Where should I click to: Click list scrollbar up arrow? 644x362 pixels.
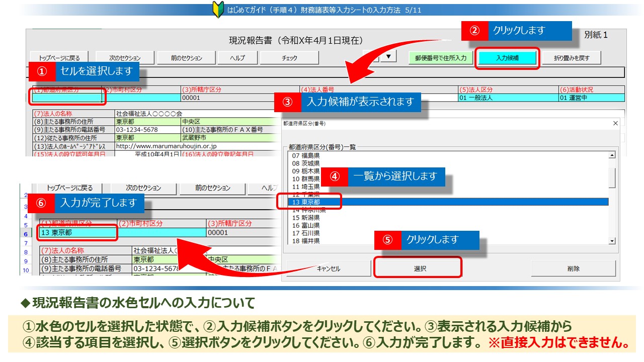click(x=612, y=156)
